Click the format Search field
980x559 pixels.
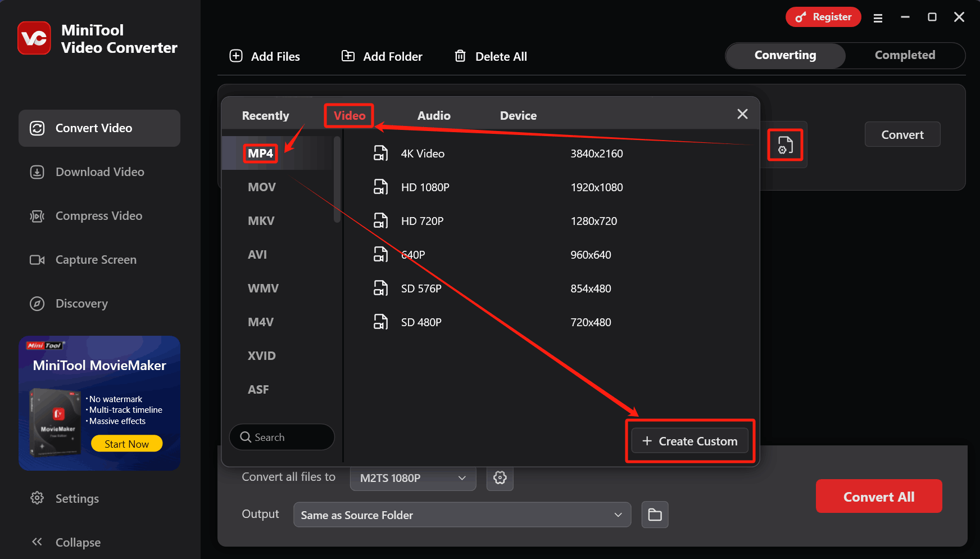point(282,437)
